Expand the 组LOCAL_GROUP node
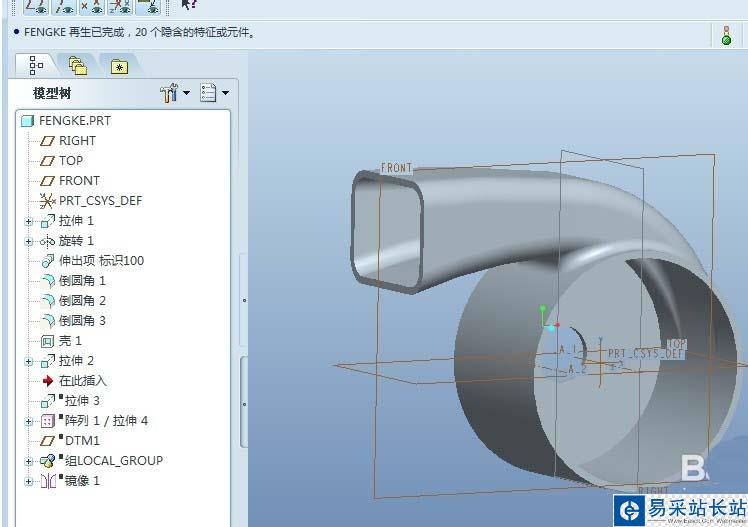The width and height of the screenshot is (748, 527). (29, 462)
